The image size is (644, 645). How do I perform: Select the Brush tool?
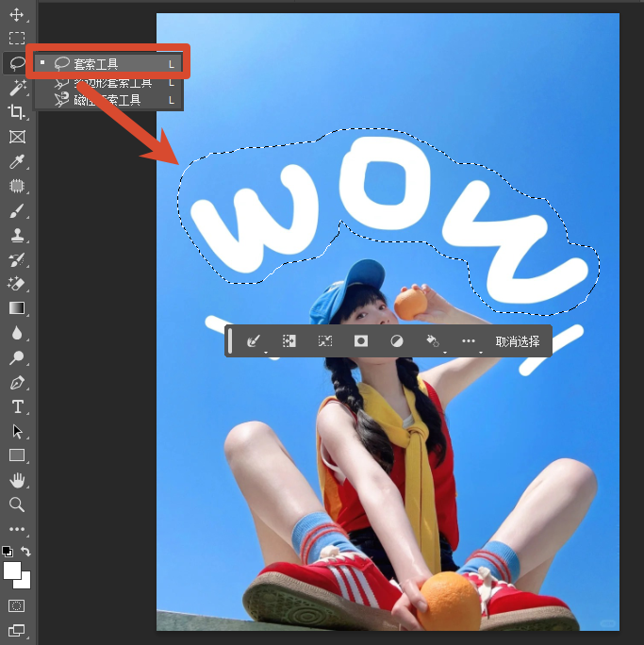tap(16, 210)
